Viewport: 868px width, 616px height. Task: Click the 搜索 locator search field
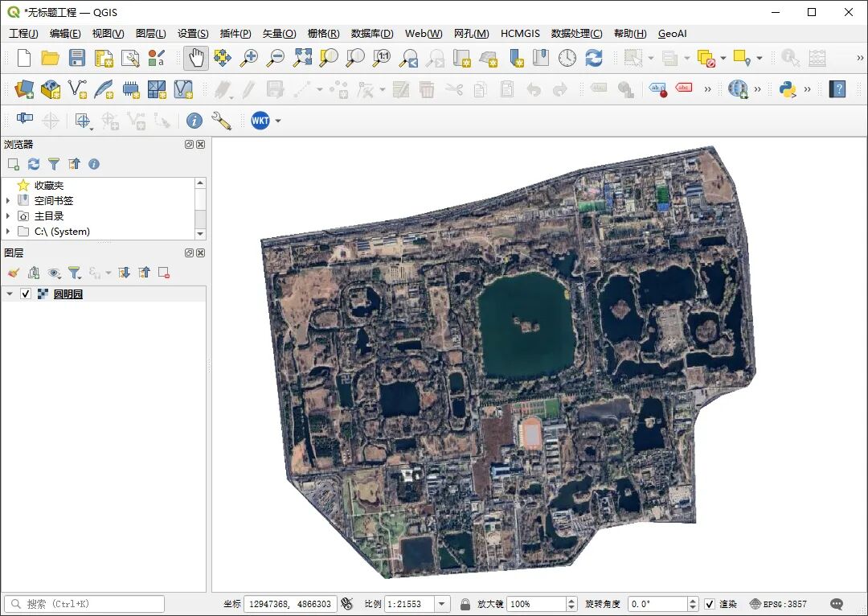84,604
